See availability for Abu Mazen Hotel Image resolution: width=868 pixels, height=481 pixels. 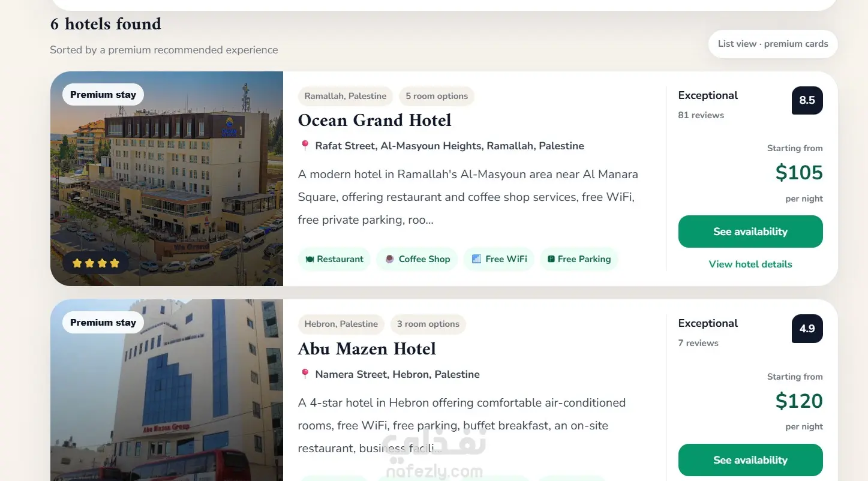[750, 460]
